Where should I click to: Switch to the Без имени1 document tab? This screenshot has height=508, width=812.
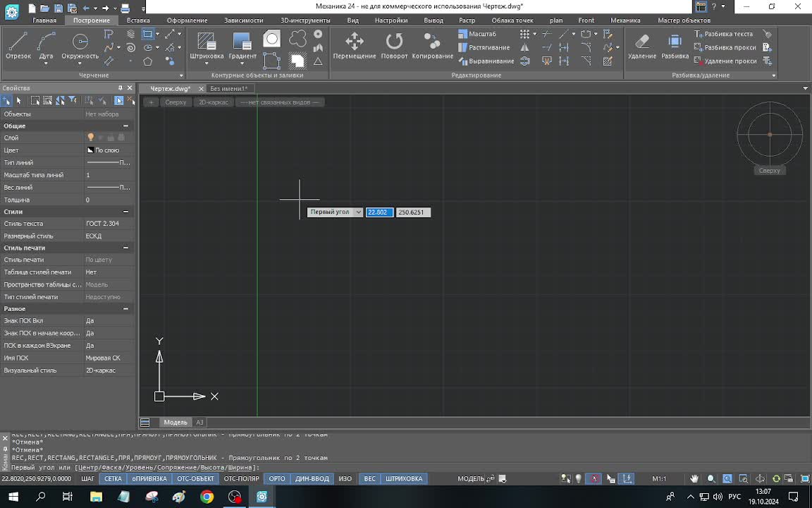(x=228, y=89)
